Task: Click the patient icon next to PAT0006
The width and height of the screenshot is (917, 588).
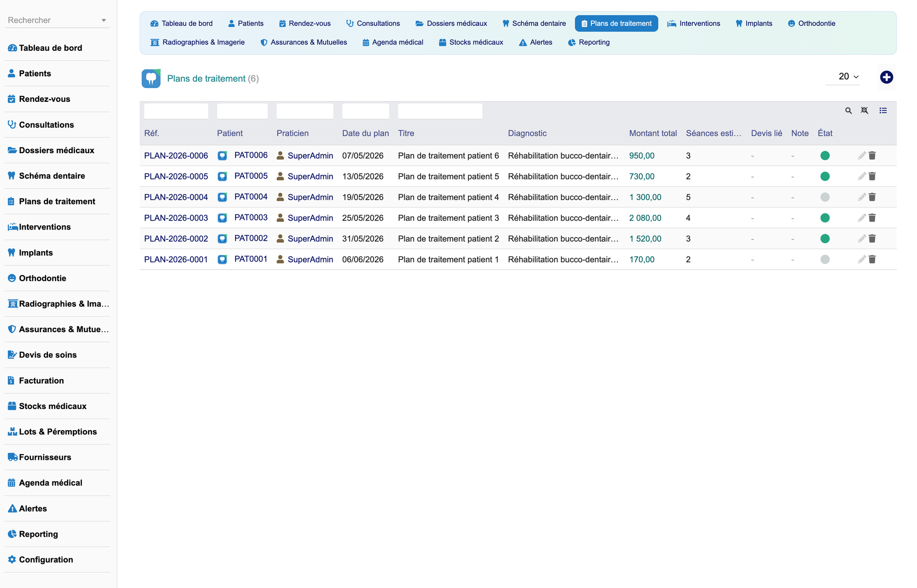Action: 222,155
